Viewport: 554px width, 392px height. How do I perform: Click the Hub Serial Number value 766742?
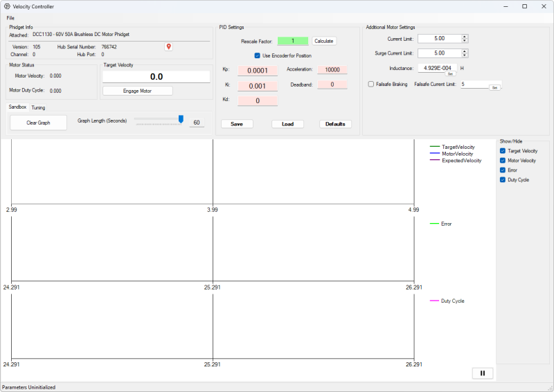[x=109, y=46]
